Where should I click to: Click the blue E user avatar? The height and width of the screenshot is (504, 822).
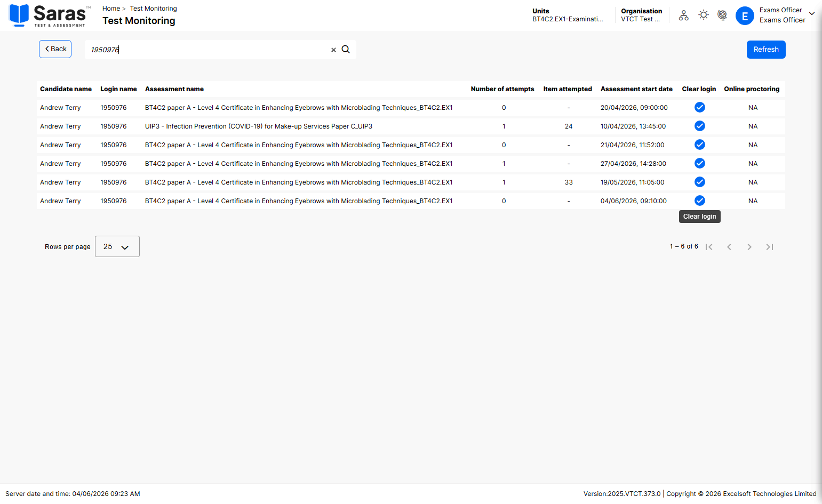[x=745, y=15]
